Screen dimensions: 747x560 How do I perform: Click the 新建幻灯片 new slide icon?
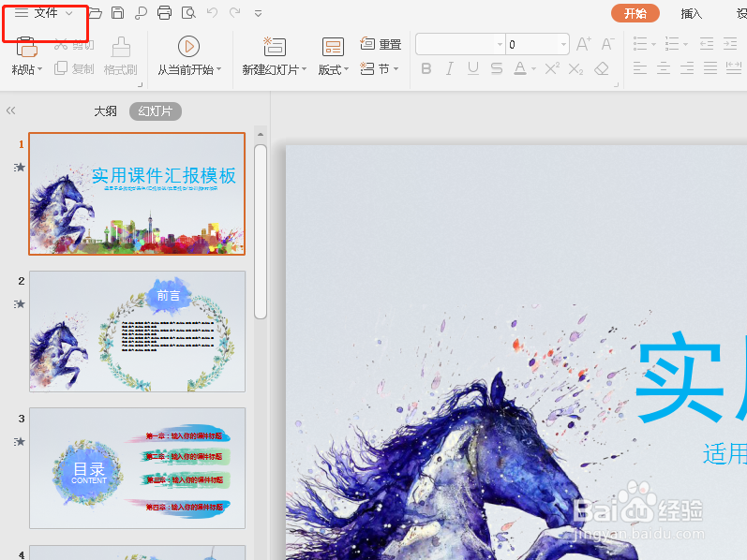pos(275,47)
